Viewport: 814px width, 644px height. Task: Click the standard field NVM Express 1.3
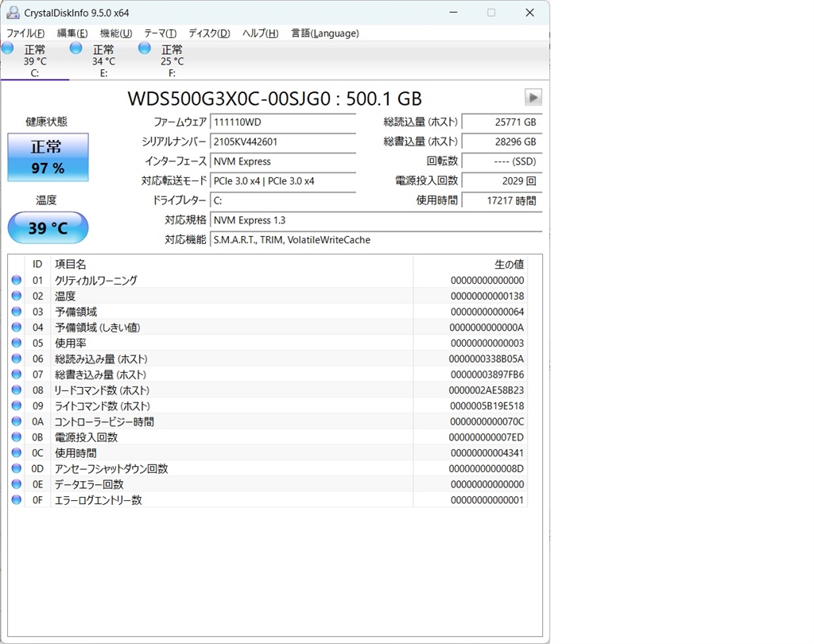376,220
